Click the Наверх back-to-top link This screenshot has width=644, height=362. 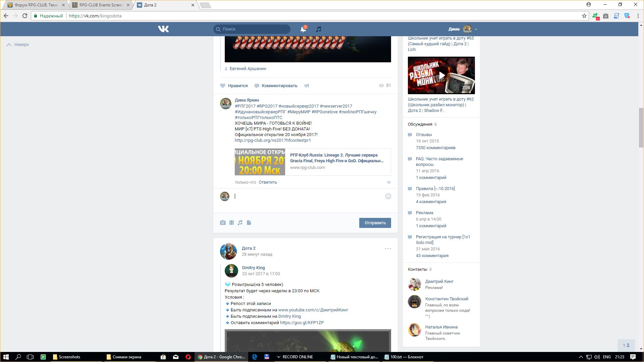(18, 45)
